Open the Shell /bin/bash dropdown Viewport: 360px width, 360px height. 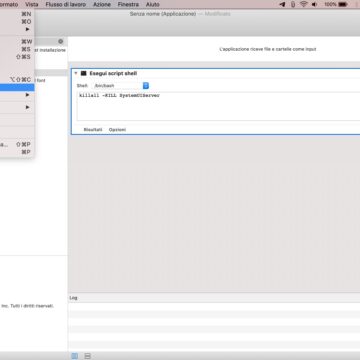(x=121, y=86)
